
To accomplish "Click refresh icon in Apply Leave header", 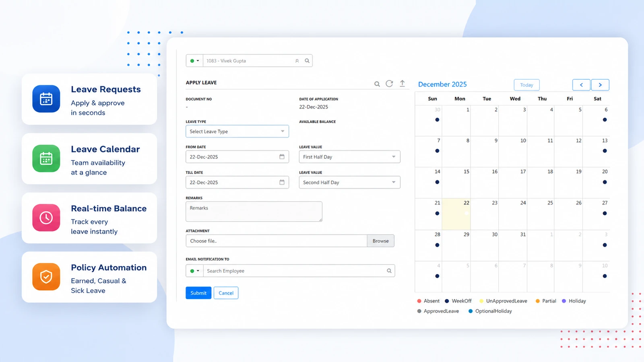I will click(389, 83).
